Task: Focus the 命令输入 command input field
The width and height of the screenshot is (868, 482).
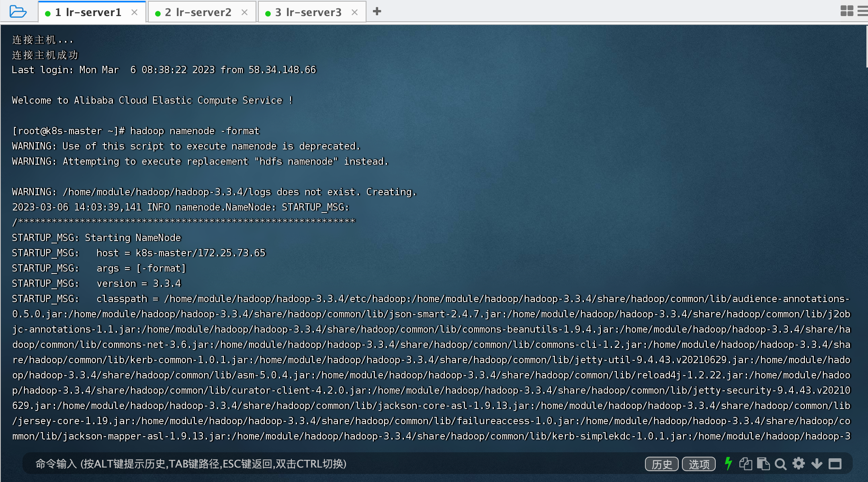Action: (334, 464)
